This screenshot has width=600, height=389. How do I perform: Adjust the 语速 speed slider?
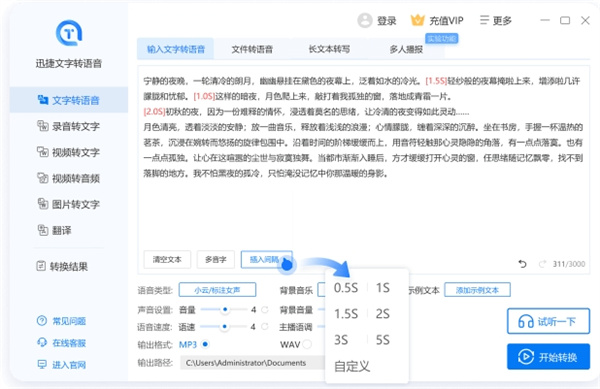(224, 327)
